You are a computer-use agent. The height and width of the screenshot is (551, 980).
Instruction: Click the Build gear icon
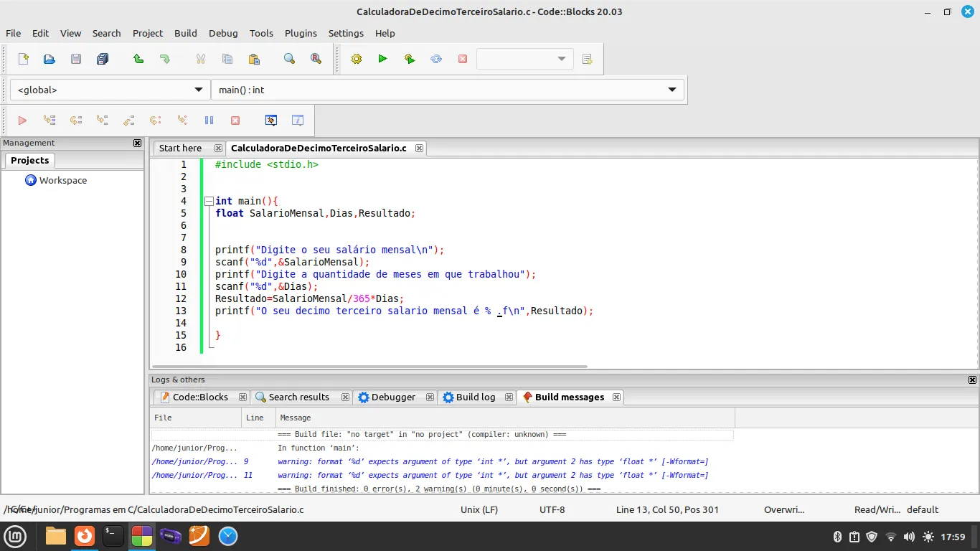point(357,59)
